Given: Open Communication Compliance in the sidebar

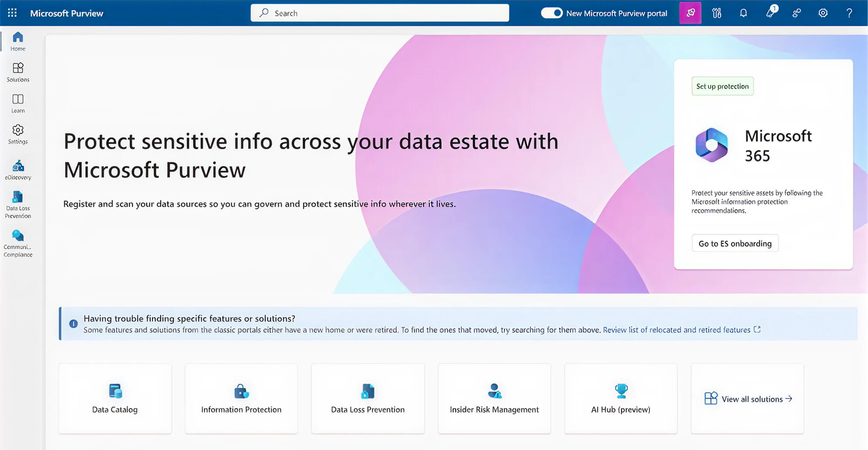Looking at the screenshot, I should [18, 244].
